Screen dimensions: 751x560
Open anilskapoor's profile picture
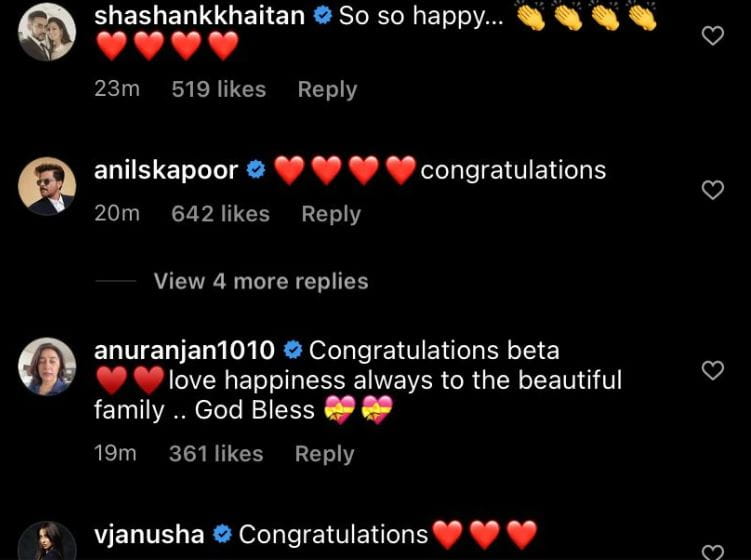(47, 186)
